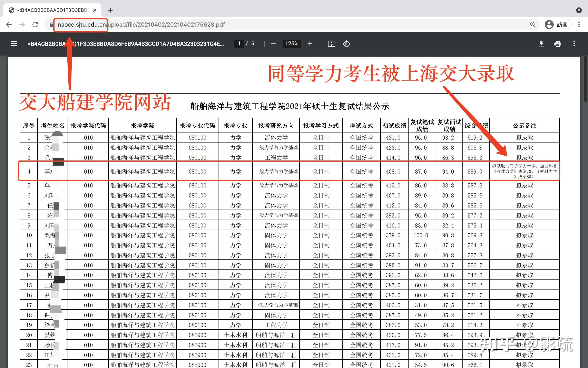588x368 pixels.
Task: Select the 报考学院代码 column header
Action: pyautogui.click(x=88, y=125)
